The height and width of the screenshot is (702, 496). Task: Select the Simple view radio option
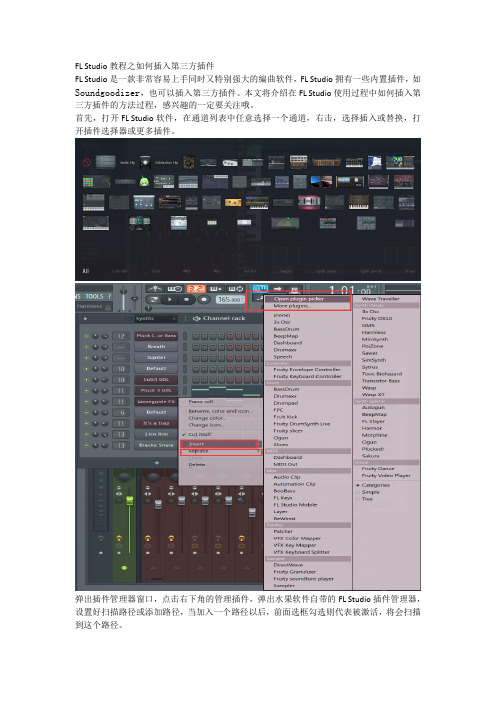click(x=368, y=492)
